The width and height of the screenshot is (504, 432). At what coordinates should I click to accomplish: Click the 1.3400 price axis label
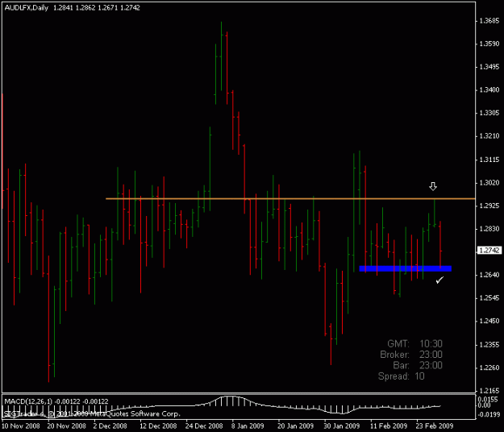489,90
